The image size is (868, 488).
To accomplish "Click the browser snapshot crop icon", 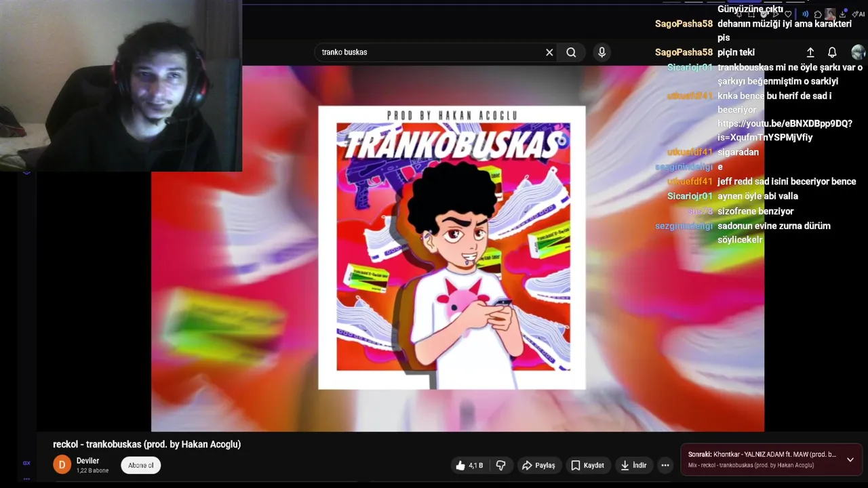I will coord(751,14).
